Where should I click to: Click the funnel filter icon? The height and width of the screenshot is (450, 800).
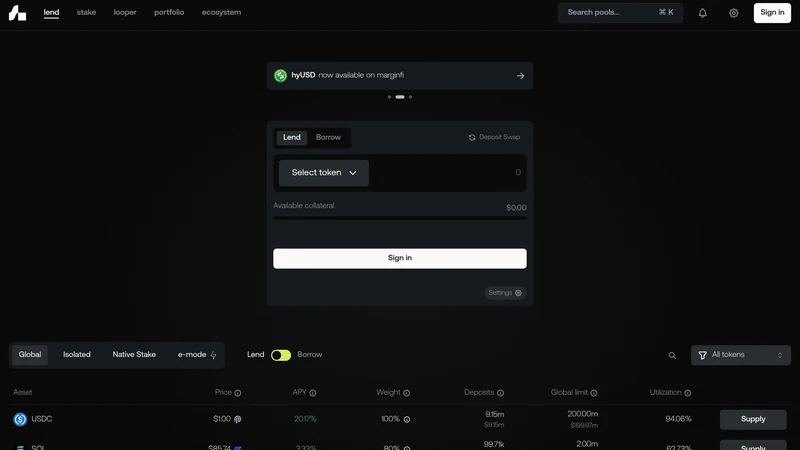point(703,355)
